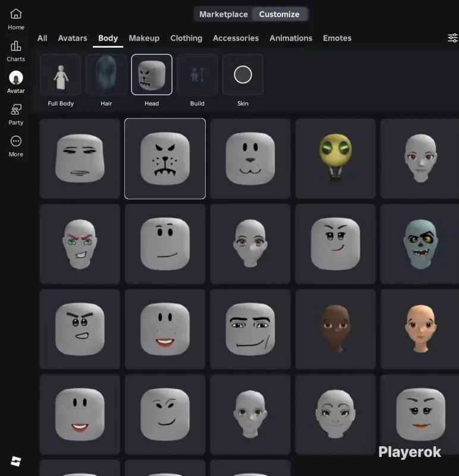Select the Hair category tile
Image resolution: width=459 pixels, height=476 pixels.
click(106, 75)
